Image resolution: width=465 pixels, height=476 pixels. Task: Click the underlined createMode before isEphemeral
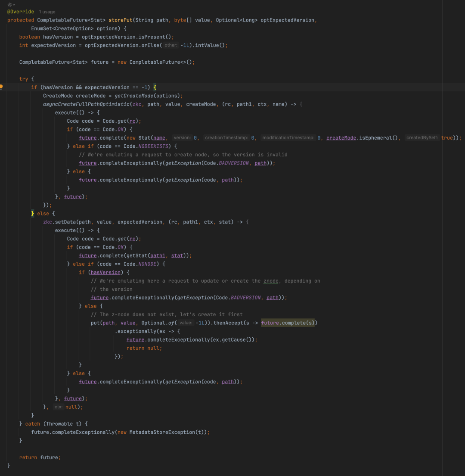point(341,138)
